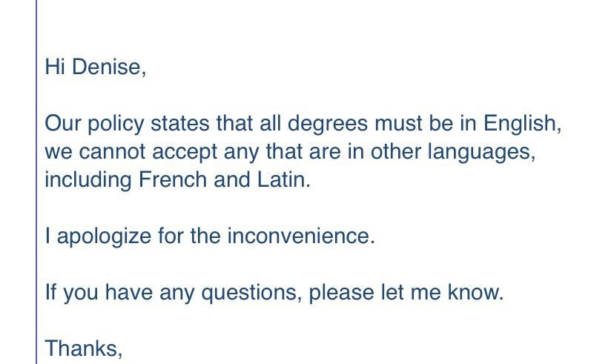Click the word "inconvenience." in the message

tap(301, 236)
